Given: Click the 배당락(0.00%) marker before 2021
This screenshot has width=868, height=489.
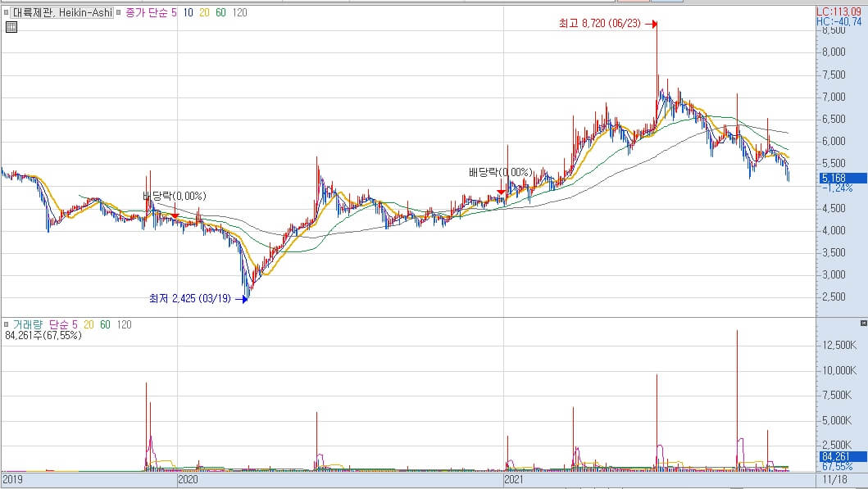Looking at the screenshot, I should pos(501,173).
